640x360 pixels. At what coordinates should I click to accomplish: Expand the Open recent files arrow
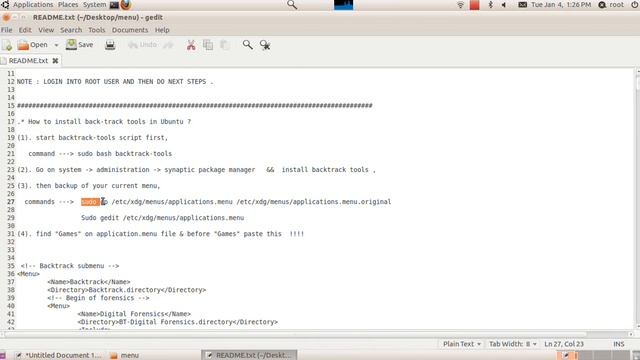coord(56,45)
